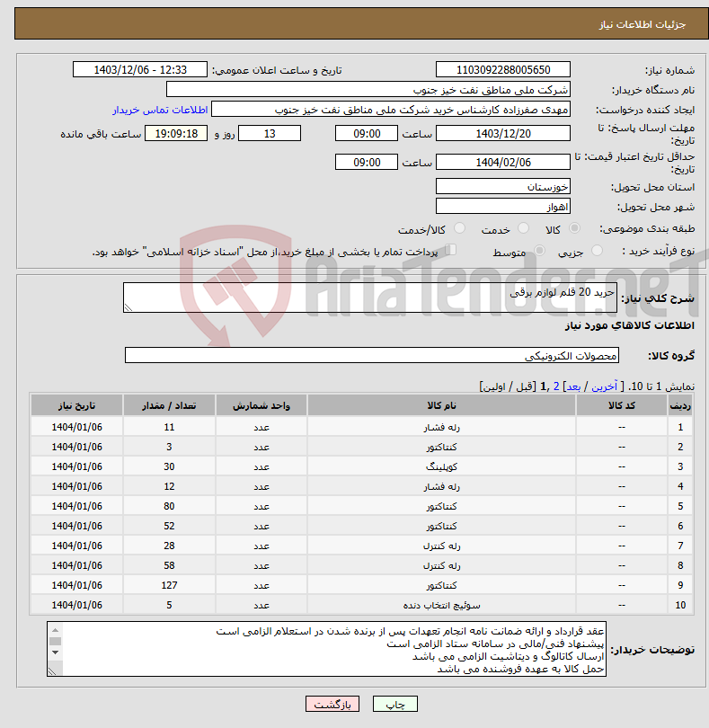Viewport: 709px width, 728px height.
Task: Open اطلاعات تماس خریدار link
Action: tap(160, 110)
